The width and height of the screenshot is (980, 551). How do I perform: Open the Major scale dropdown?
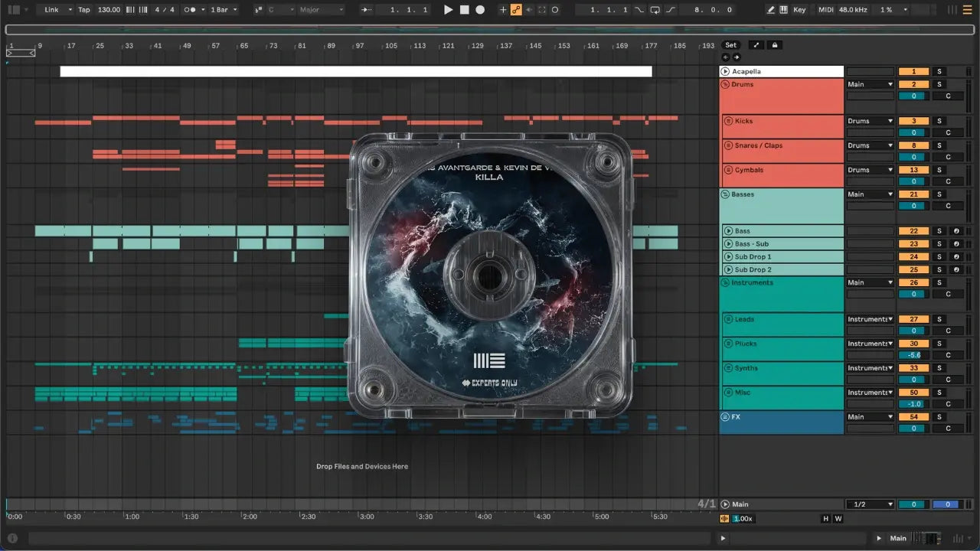click(321, 10)
